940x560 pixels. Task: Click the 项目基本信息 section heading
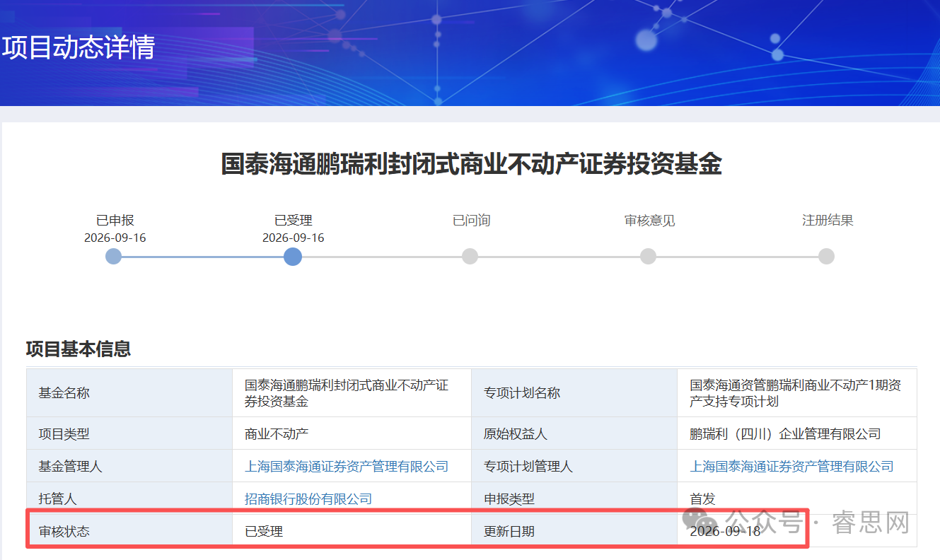pyautogui.click(x=79, y=349)
